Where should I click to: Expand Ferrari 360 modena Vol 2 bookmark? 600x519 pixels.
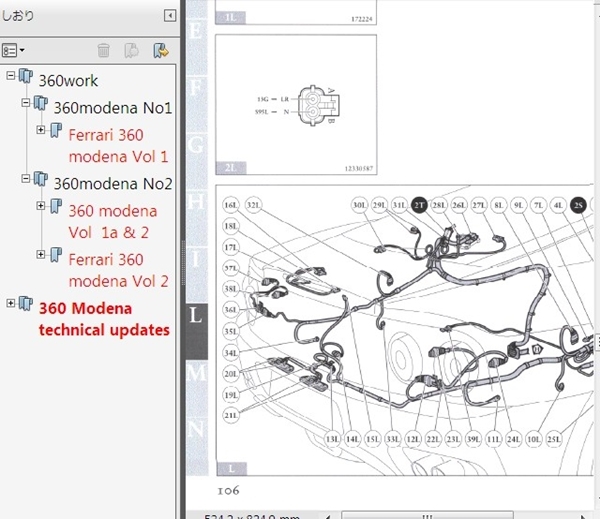(x=41, y=254)
